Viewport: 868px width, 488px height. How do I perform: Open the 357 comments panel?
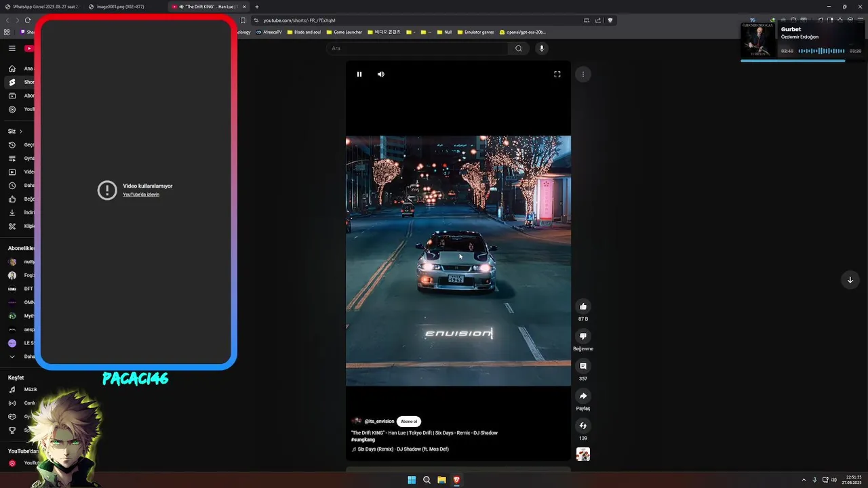coord(583,366)
